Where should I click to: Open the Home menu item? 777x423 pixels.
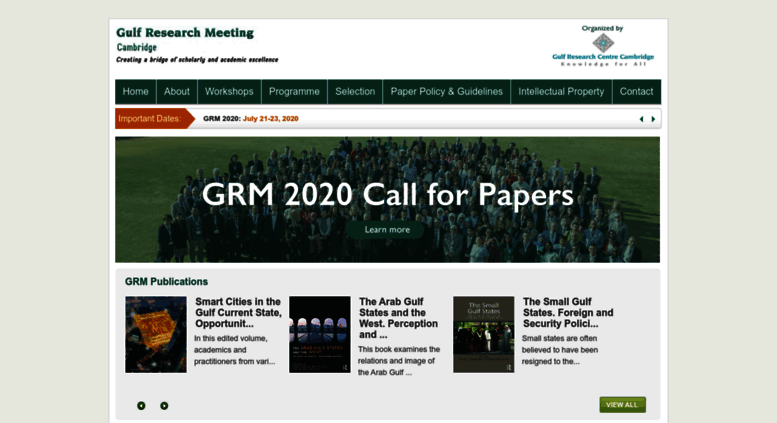click(x=136, y=92)
